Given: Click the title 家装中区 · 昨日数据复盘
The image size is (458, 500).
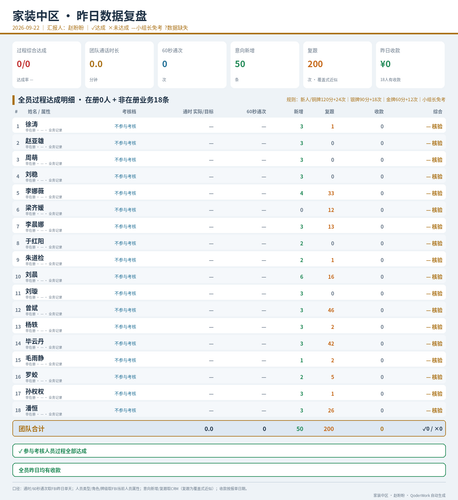Looking at the screenshot, I should tap(80, 16).
